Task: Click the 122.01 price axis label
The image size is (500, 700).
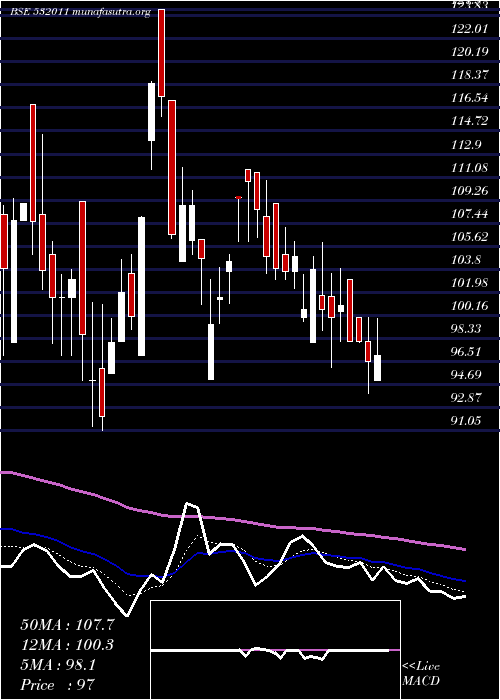Action: [x=470, y=29]
